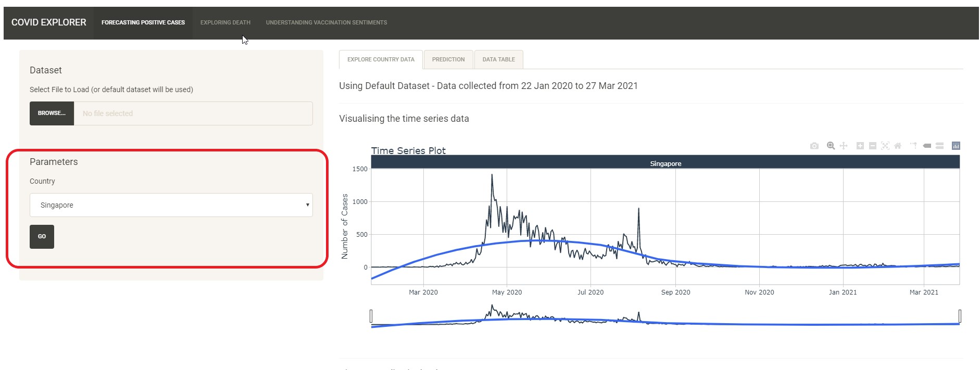
Task: Switch to the Prediction tab
Action: pos(448,60)
